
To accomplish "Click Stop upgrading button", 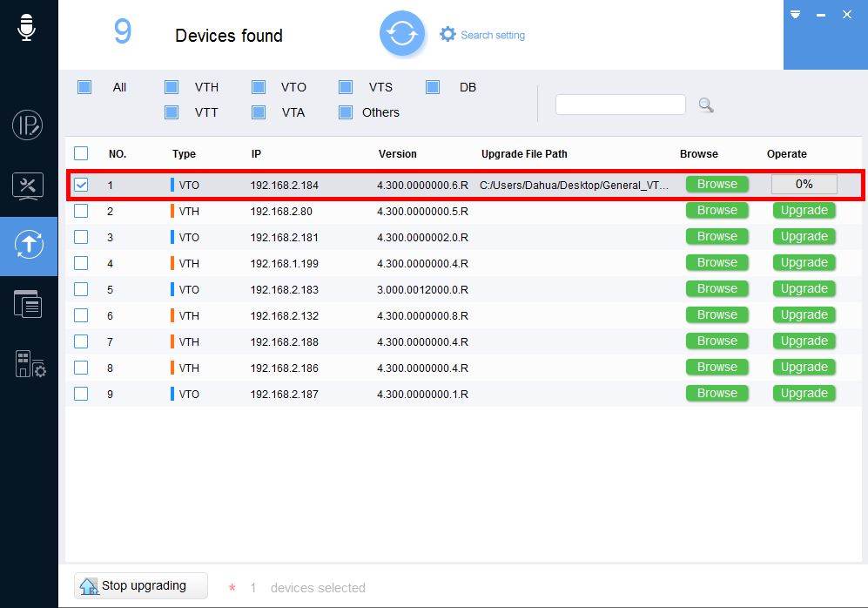I will pos(141,586).
